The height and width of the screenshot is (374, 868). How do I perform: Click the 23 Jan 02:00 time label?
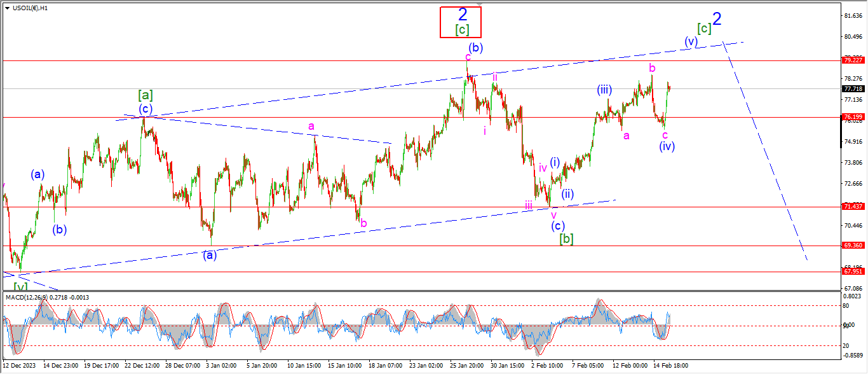pyautogui.click(x=426, y=366)
